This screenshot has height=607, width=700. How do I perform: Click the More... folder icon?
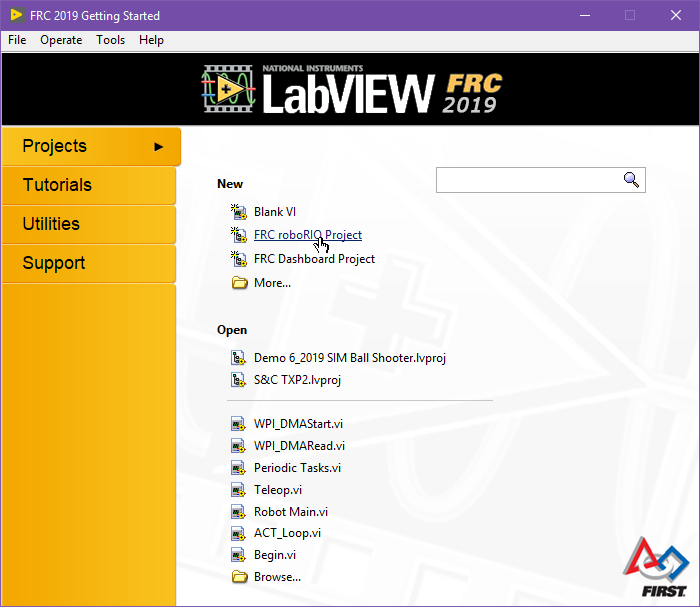coord(240,283)
